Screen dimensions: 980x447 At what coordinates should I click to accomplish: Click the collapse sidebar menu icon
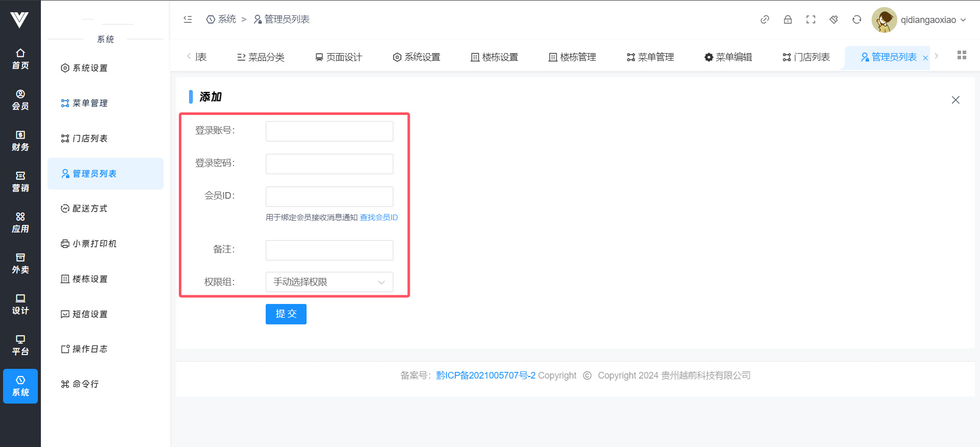[x=188, y=19]
